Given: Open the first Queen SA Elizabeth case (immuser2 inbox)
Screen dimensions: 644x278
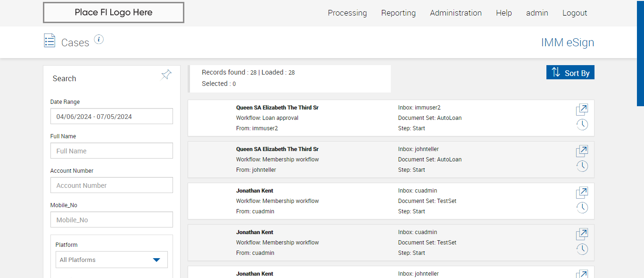Looking at the screenshot, I should [582, 110].
